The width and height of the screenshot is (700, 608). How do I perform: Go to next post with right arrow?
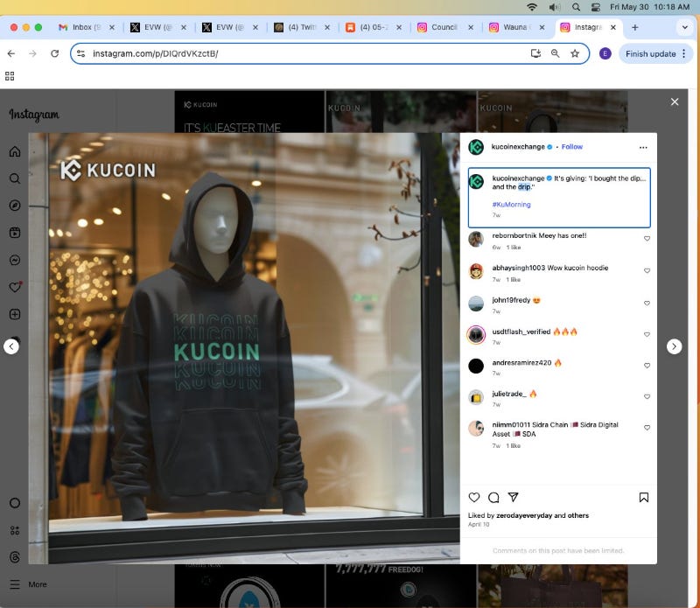pos(674,346)
